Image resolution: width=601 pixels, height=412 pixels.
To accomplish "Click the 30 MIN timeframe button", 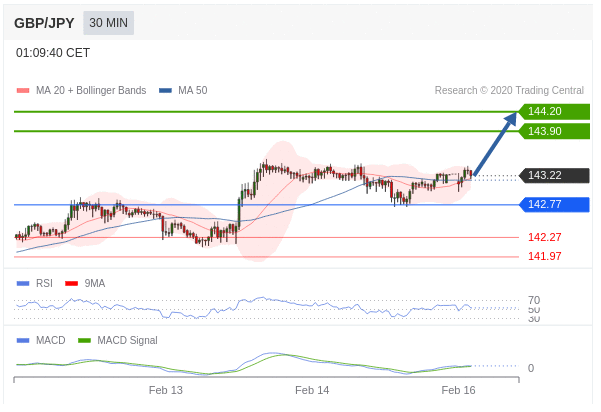I will (x=108, y=23).
